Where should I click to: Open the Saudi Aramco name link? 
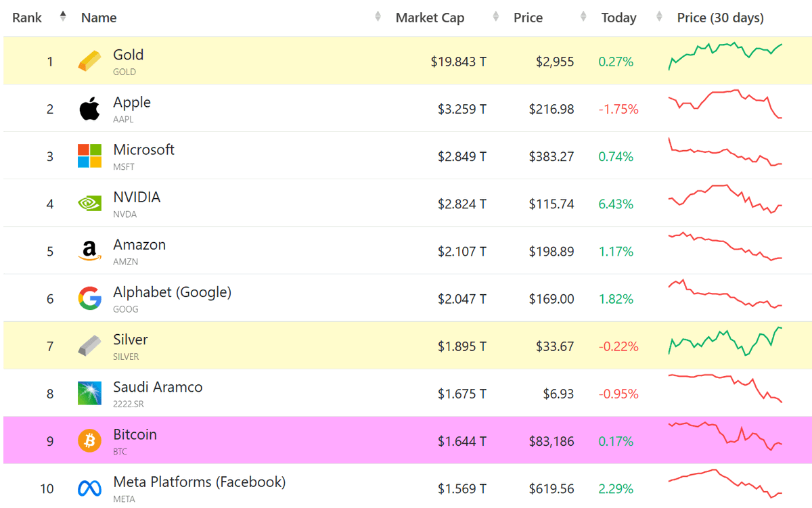[158, 387]
